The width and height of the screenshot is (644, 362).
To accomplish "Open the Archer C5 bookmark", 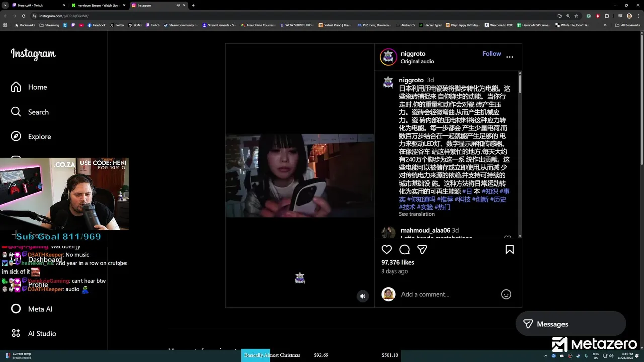I will [406, 25].
